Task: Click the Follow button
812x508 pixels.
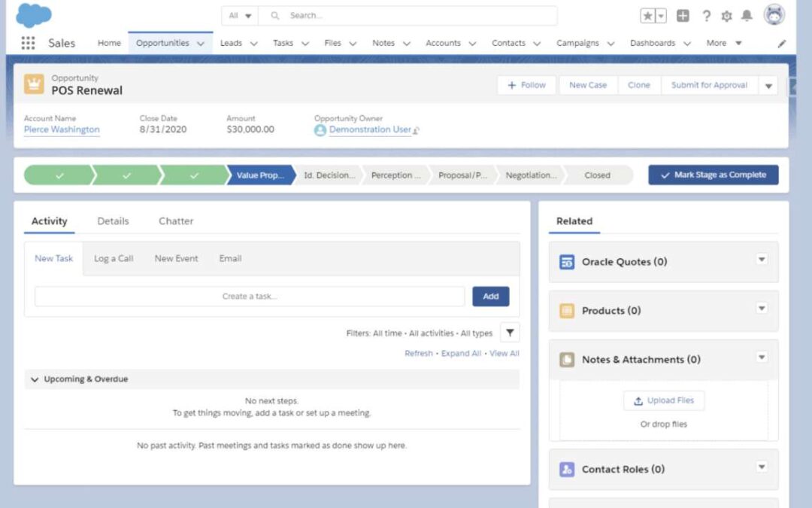Action: (526, 86)
